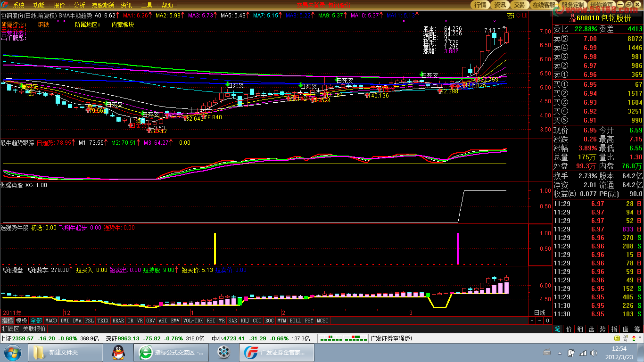
Task: Select the 指标 tab
Action: click(x=7, y=321)
